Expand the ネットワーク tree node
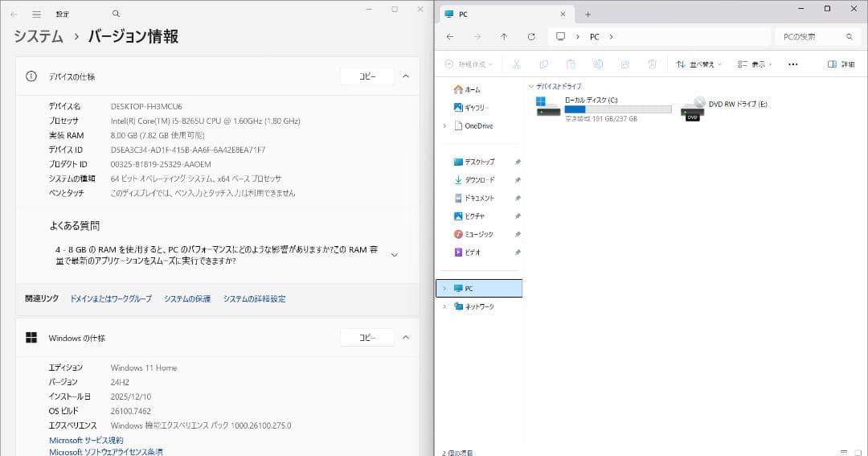 tap(444, 306)
